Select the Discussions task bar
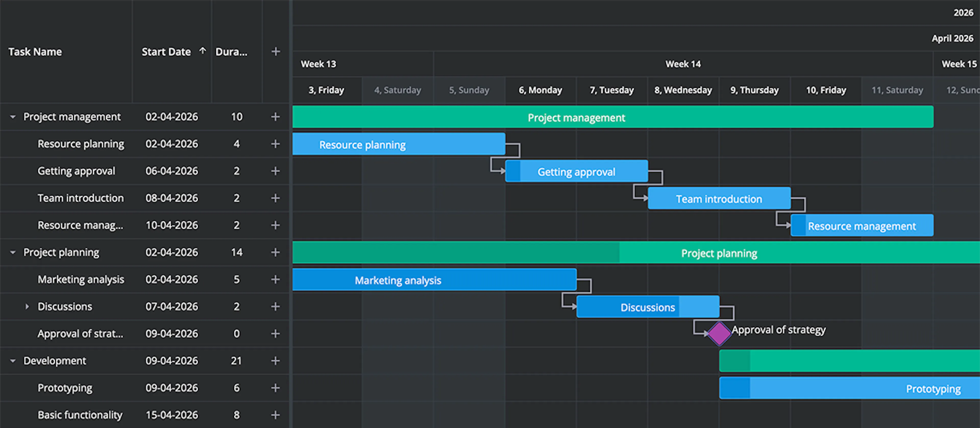This screenshot has height=428, width=980. coord(648,307)
